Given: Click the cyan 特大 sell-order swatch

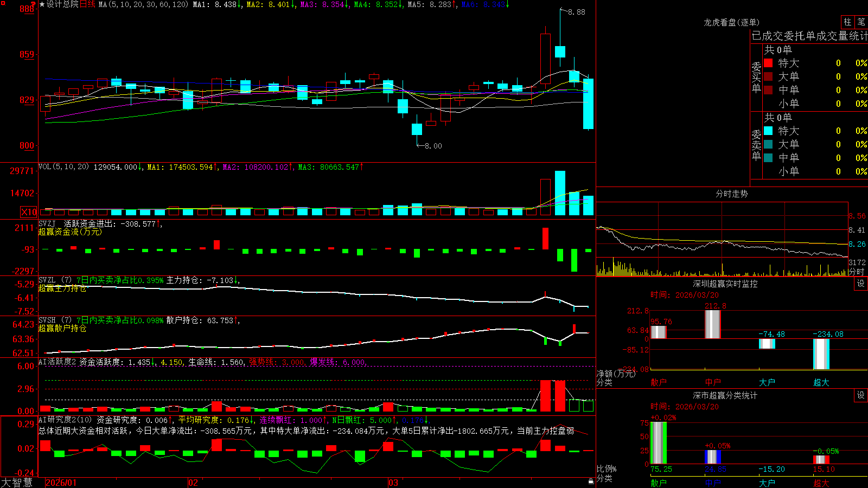Looking at the screenshot, I should click(x=768, y=131).
